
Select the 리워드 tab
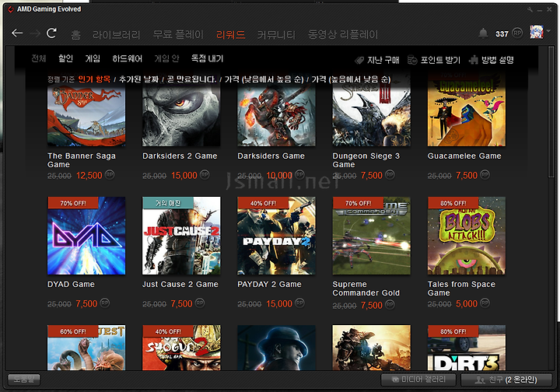coord(231,35)
